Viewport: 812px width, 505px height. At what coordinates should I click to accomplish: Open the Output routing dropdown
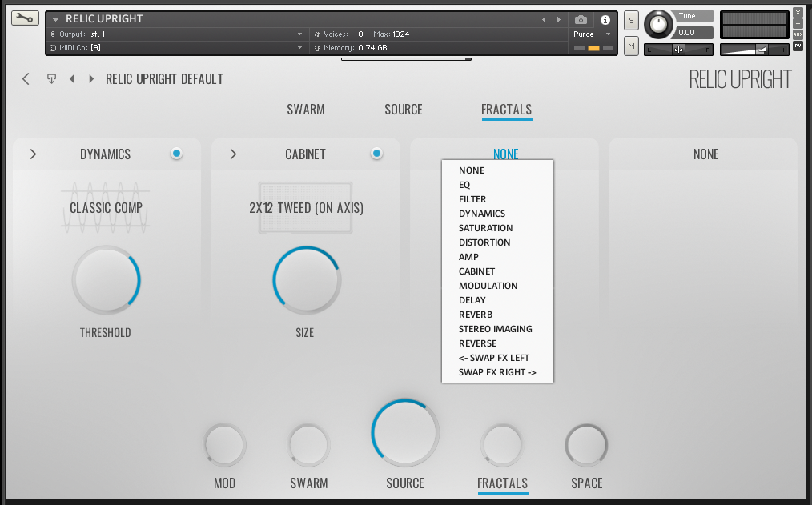[x=299, y=34]
